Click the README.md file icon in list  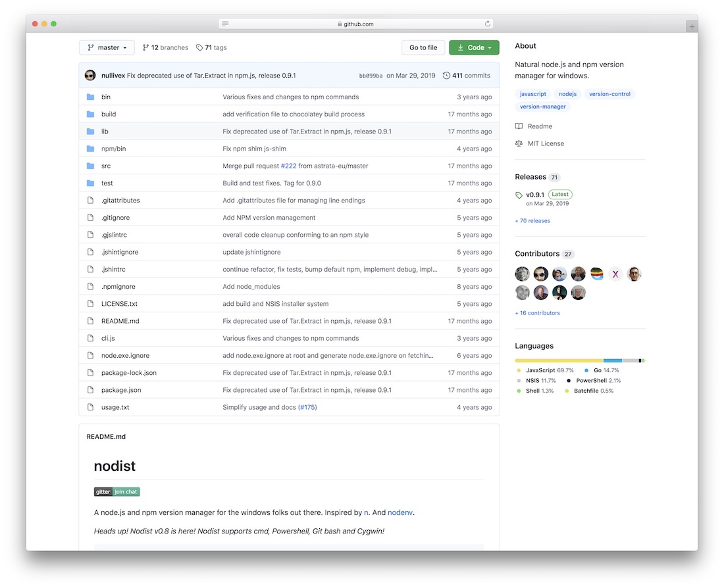point(91,321)
